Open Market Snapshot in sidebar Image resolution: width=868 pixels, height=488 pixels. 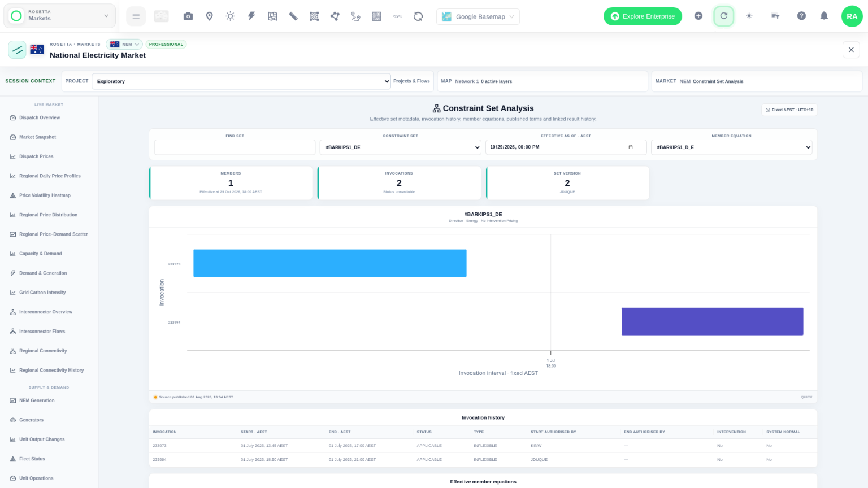coord(37,137)
